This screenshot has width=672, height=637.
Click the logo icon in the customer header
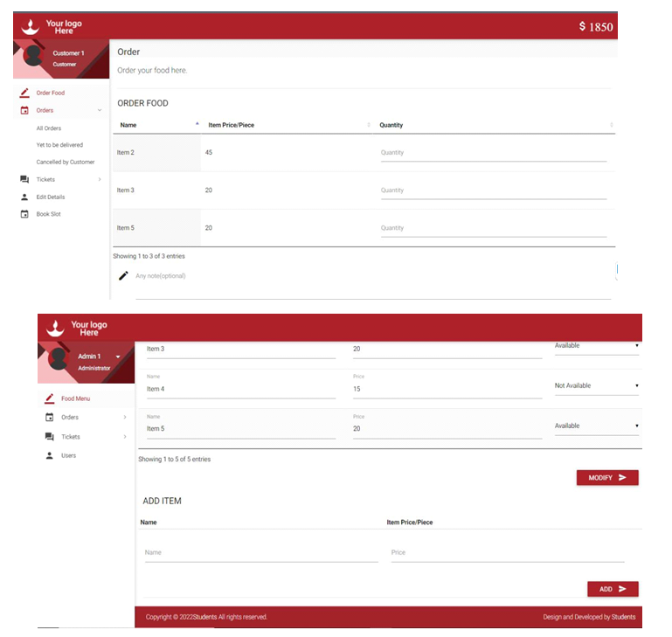(x=30, y=27)
